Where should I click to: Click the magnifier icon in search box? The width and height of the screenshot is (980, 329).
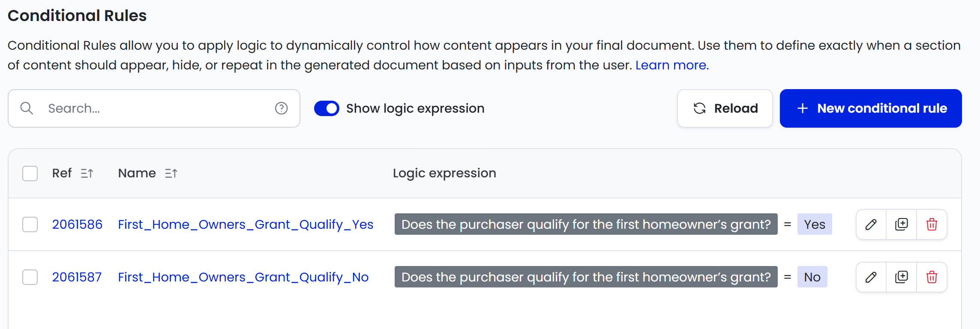(27, 108)
